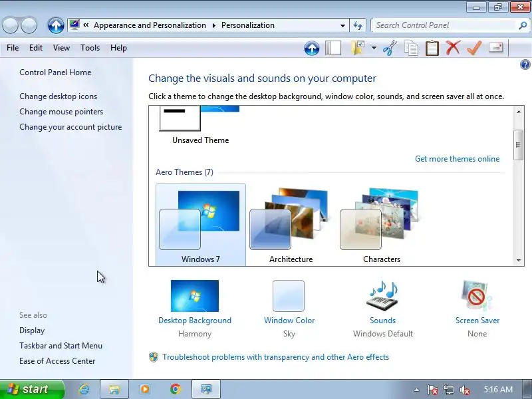Click the Copy toolbar icon
The height and width of the screenshot is (399, 532).
(411, 48)
